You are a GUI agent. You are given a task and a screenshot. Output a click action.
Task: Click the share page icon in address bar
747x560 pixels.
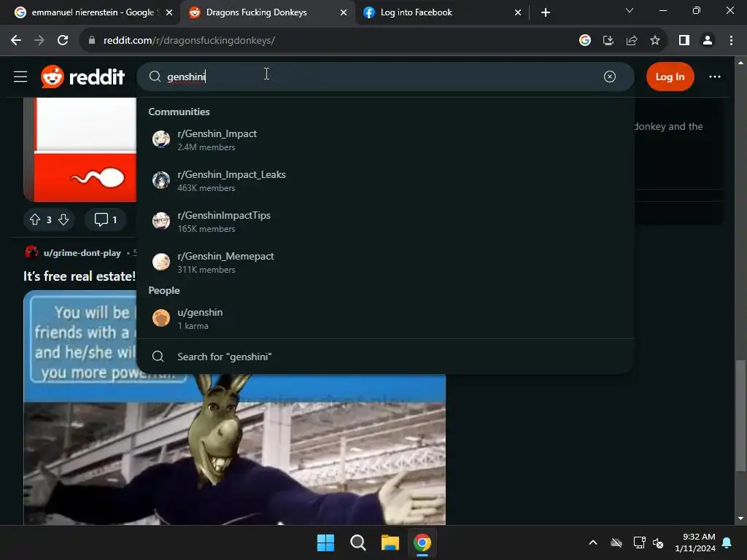tap(632, 41)
